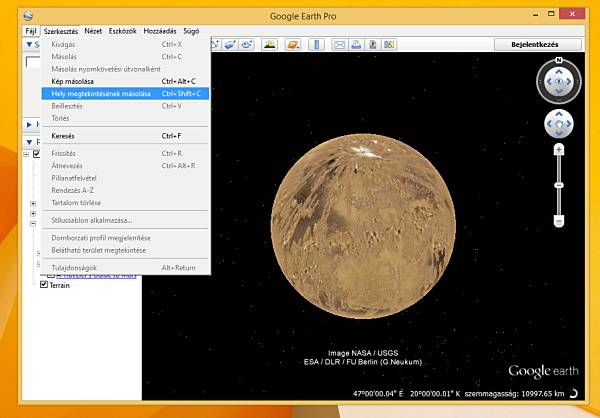
Task: Open the Nézet menu
Action: click(x=93, y=31)
